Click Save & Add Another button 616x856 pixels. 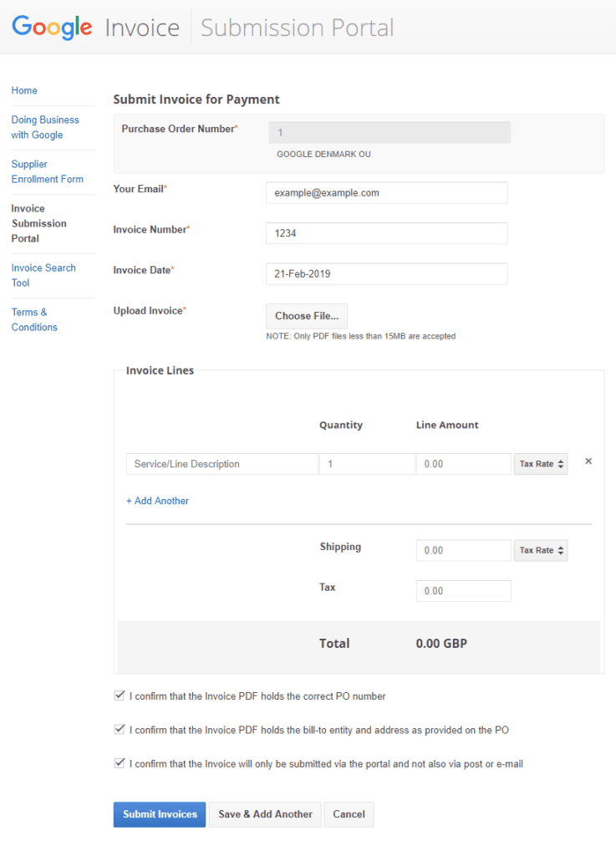(265, 814)
